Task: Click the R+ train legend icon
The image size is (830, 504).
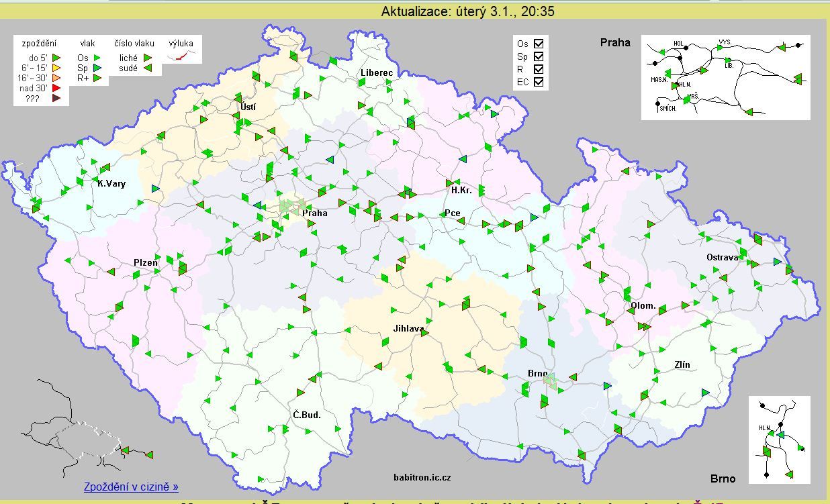Action: point(97,78)
